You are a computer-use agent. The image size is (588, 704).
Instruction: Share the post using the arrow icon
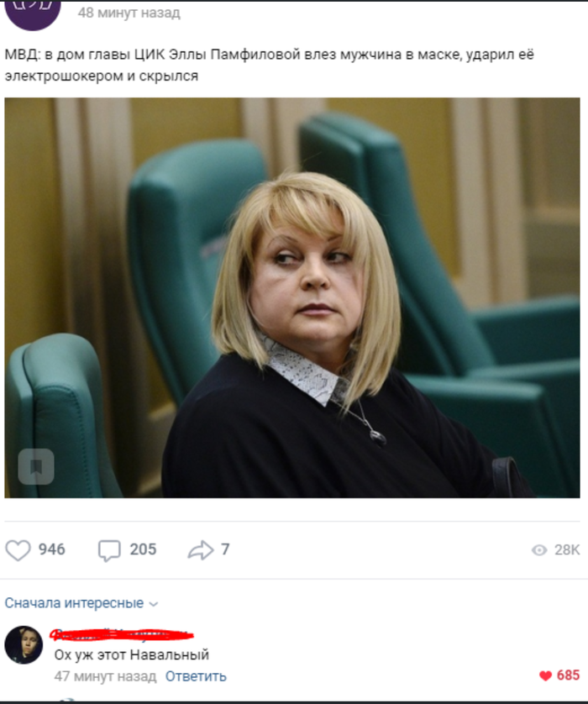(200, 550)
